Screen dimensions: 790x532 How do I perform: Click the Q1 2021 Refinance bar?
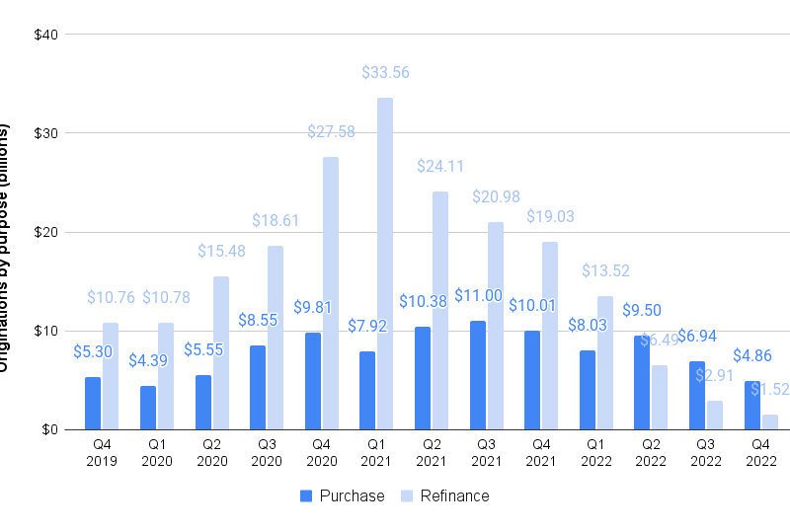pyautogui.click(x=385, y=264)
